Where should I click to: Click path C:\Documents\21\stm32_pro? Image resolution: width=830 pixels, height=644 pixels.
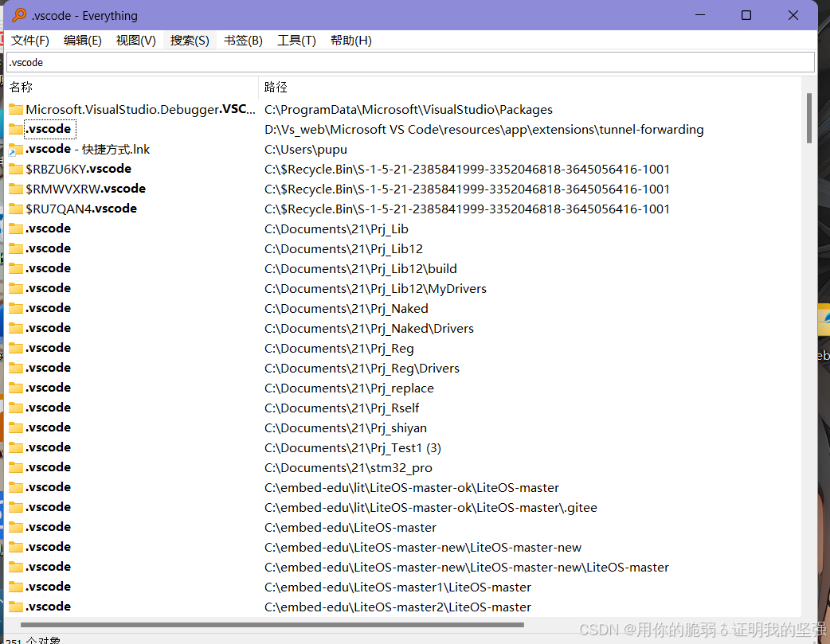[x=348, y=468]
